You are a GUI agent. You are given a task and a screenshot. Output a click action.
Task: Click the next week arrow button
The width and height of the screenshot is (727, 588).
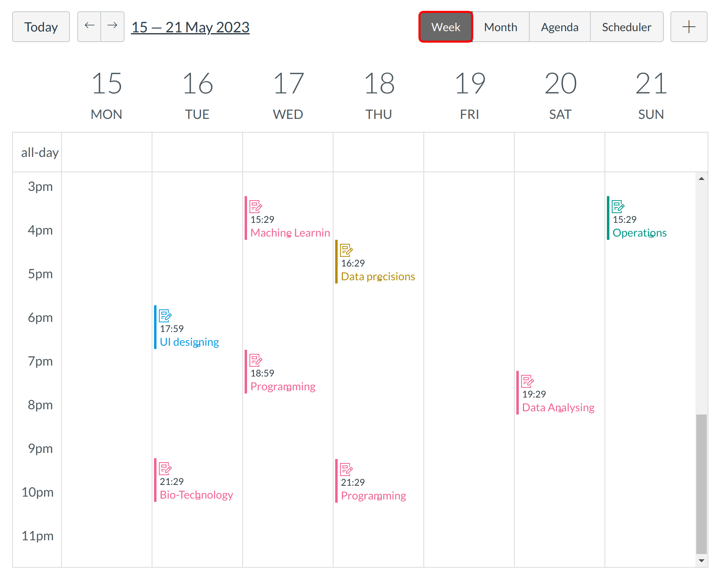(x=112, y=27)
